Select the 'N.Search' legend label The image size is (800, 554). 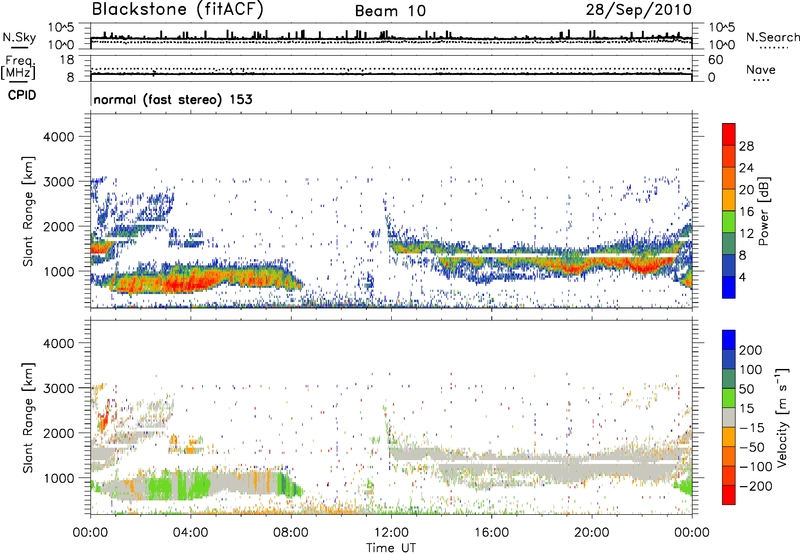coord(773,37)
